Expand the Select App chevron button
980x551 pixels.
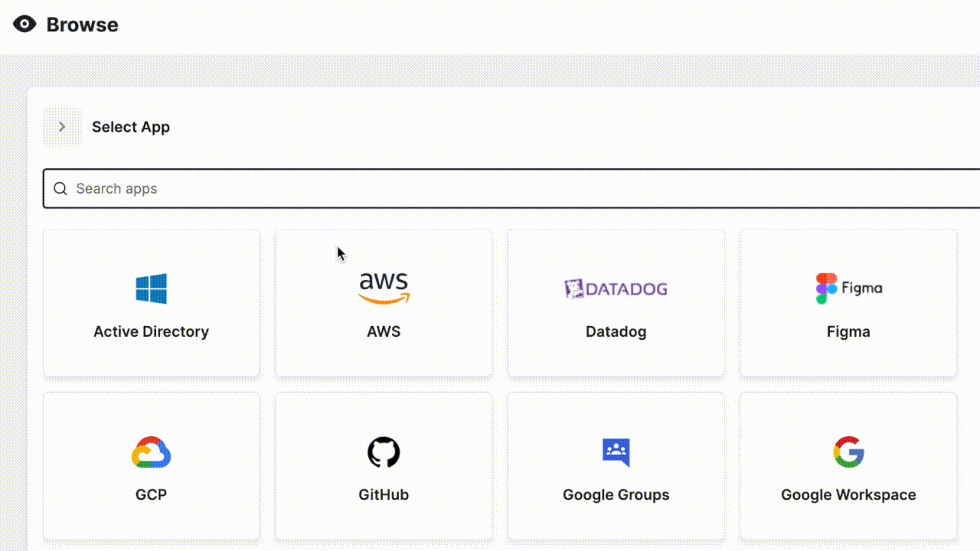pyautogui.click(x=62, y=127)
